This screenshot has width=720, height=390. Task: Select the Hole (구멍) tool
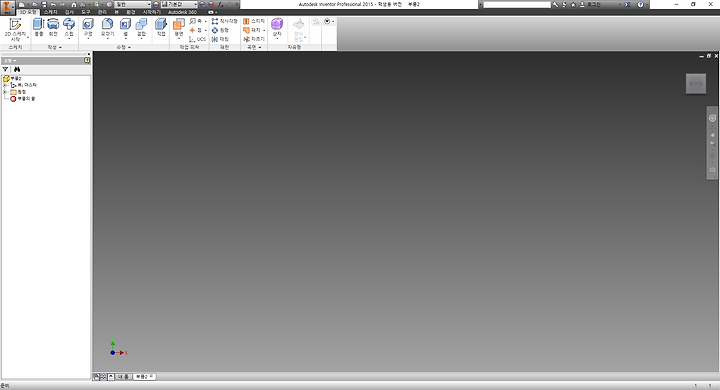click(88, 28)
